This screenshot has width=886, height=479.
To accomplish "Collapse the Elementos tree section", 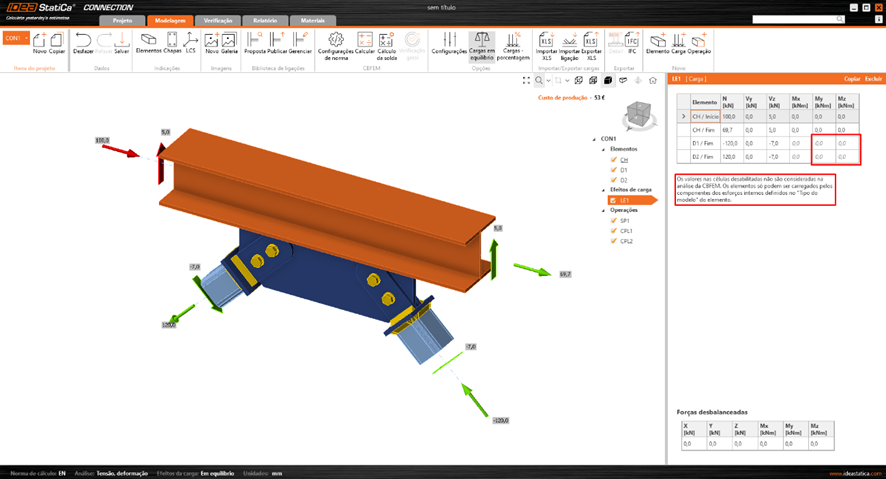I will tap(603, 149).
